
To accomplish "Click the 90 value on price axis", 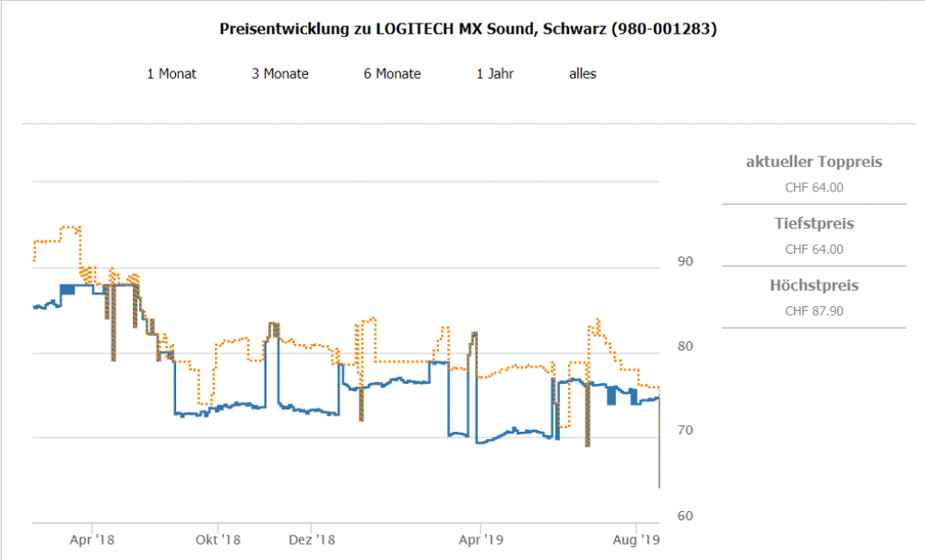I will 686,262.
